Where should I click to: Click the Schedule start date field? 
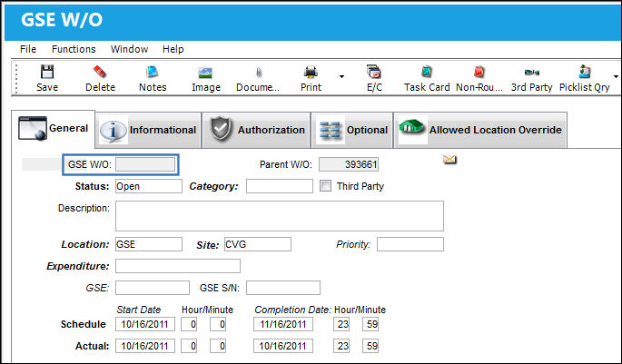145,324
